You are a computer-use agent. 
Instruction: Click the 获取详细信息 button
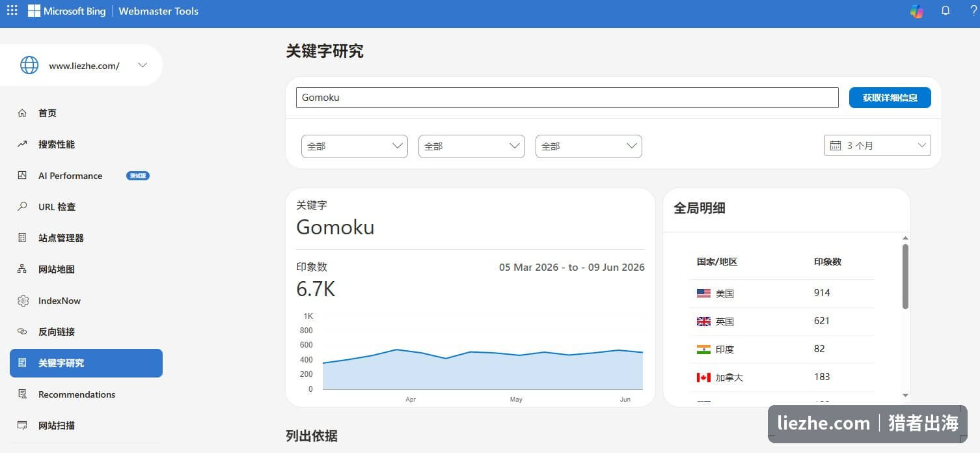click(x=890, y=98)
